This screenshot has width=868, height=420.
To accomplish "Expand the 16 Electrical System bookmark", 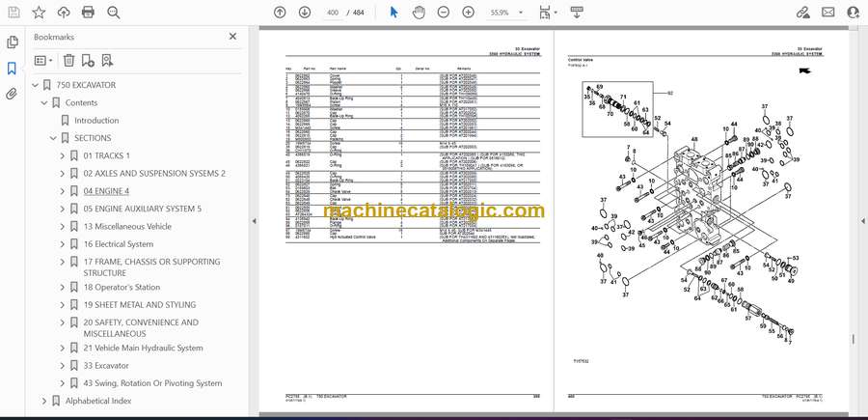I will (63, 244).
